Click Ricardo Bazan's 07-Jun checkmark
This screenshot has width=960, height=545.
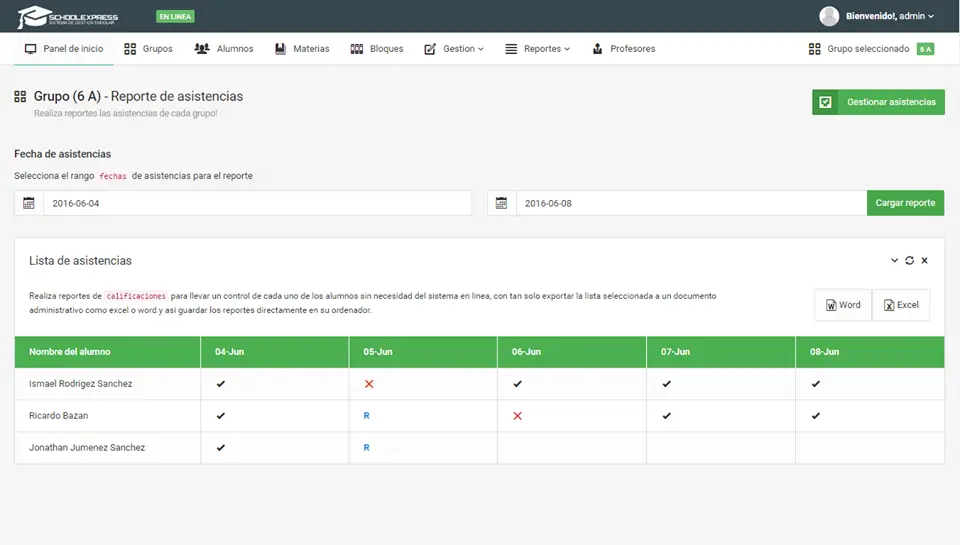(667, 416)
